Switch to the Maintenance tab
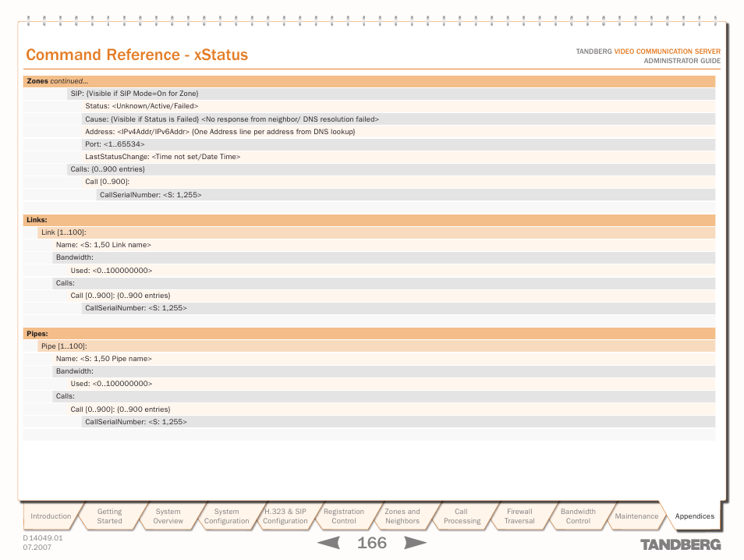This screenshot has width=744, height=560. [x=636, y=516]
